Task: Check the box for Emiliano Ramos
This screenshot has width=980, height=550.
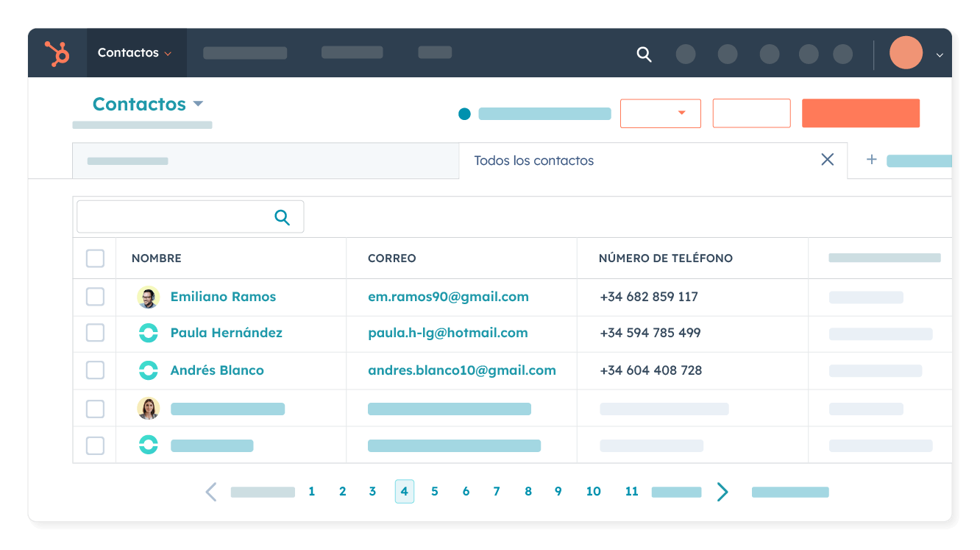Action: pyautogui.click(x=95, y=297)
